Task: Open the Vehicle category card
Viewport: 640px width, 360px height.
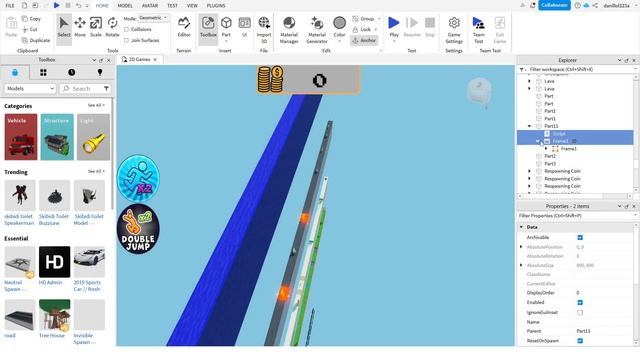Action: click(21, 137)
